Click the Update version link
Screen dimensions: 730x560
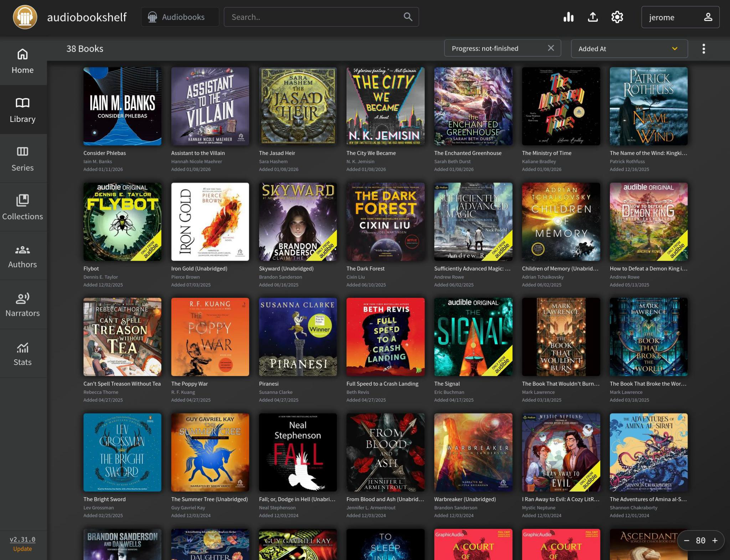[x=22, y=549]
